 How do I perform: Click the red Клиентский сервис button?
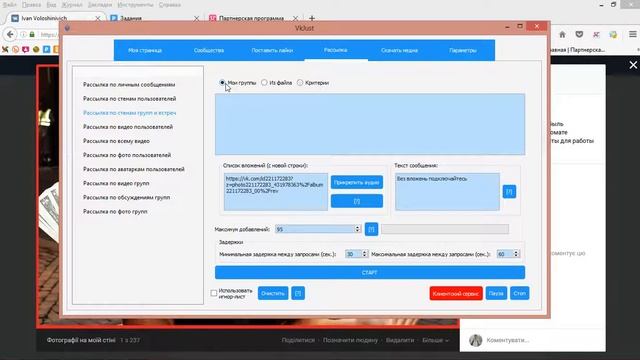point(456,293)
